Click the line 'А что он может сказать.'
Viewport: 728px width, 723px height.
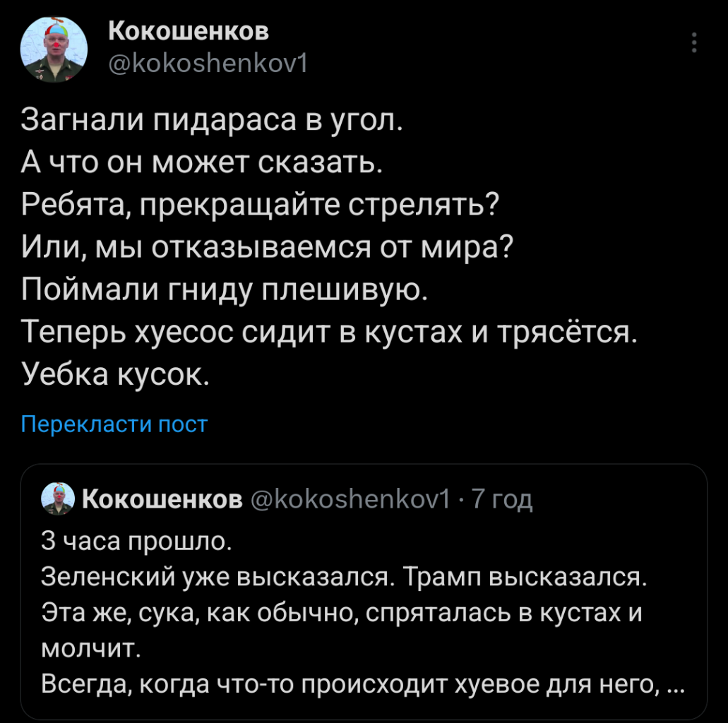pos(202,165)
